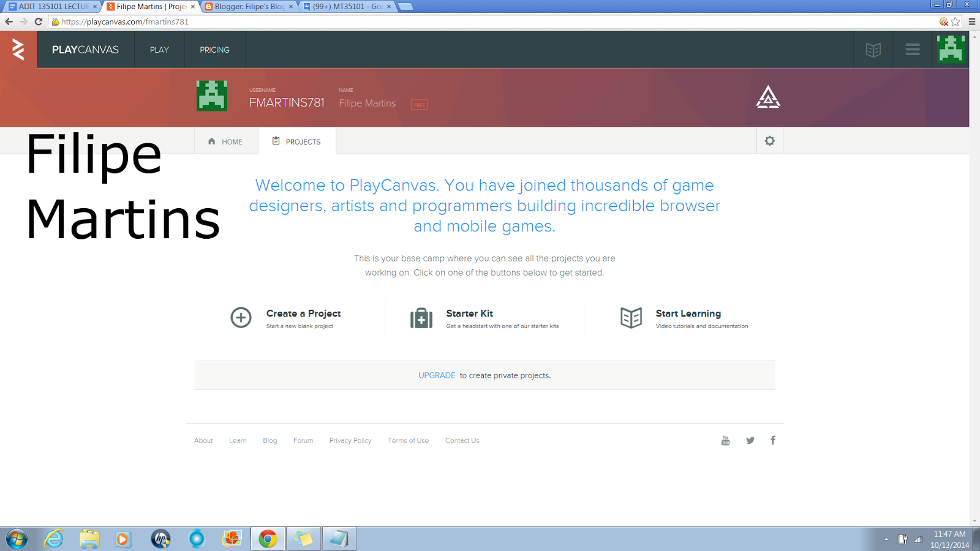This screenshot has width=980, height=551.
Task: Open the documentation book icon in header
Action: [x=873, y=50]
